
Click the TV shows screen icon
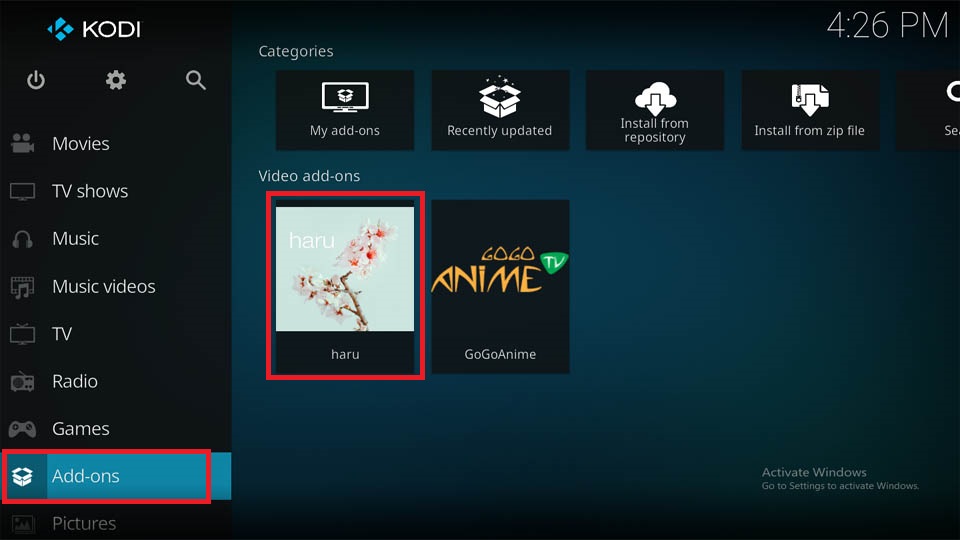point(23,192)
